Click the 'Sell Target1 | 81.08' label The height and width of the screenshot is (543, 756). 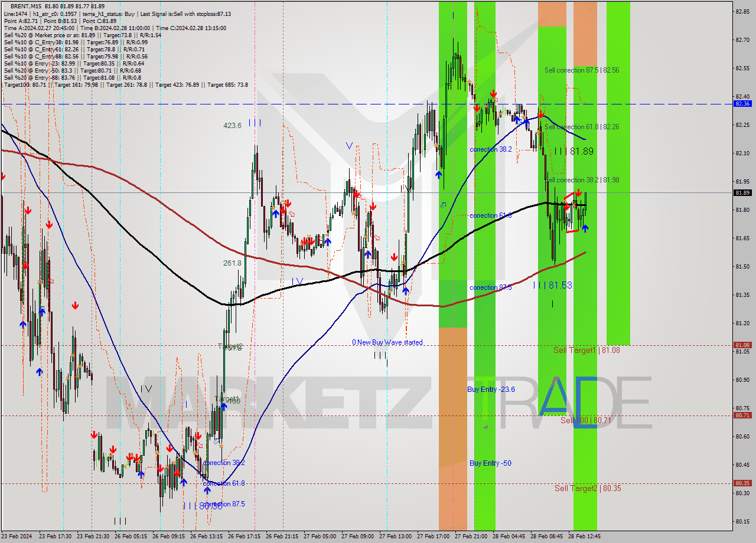point(586,350)
